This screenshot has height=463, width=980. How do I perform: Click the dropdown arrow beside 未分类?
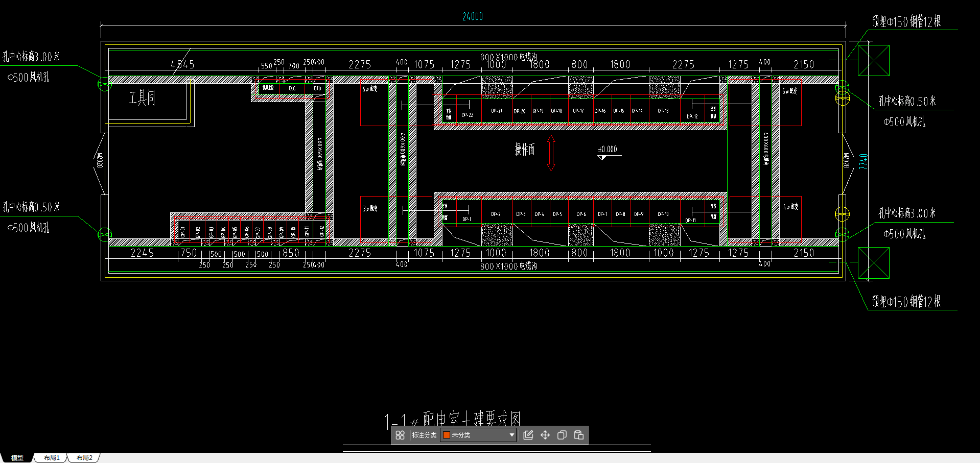(x=511, y=435)
